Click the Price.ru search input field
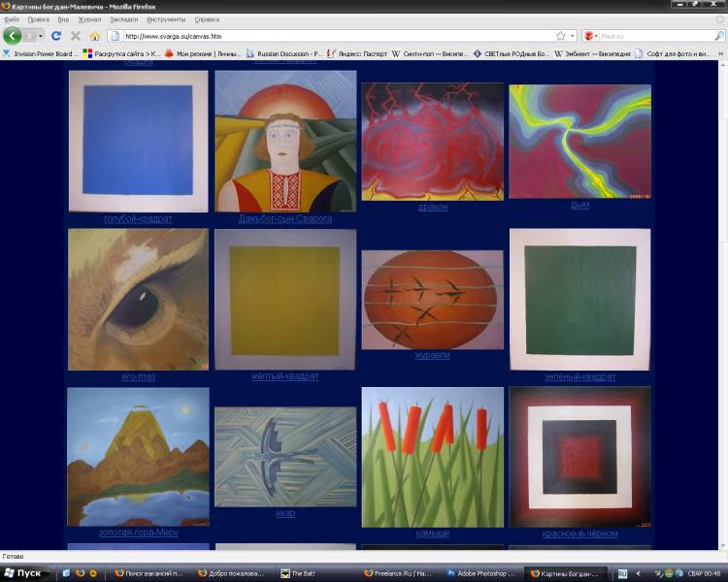The height and width of the screenshot is (582, 728). click(656, 36)
